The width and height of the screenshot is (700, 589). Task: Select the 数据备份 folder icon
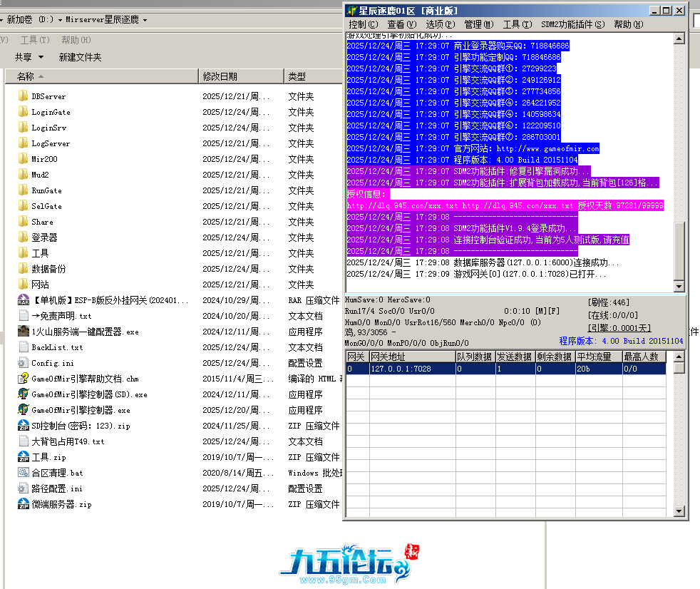coord(23,269)
